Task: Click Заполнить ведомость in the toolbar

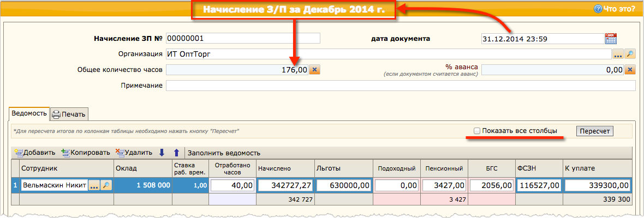Action: click(225, 153)
